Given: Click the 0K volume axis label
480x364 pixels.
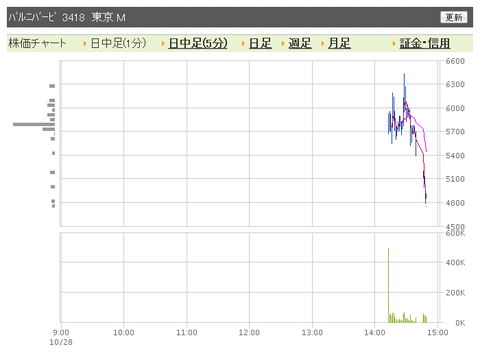Looking at the screenshot, I should coord(460,323).
